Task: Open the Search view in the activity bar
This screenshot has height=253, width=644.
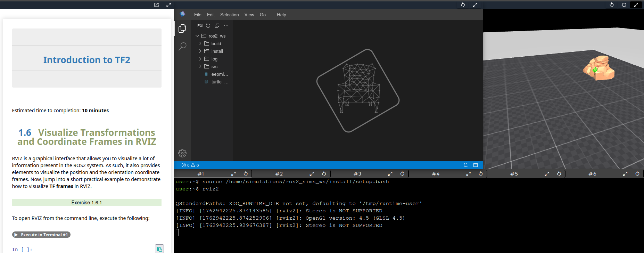Action: 182,46
